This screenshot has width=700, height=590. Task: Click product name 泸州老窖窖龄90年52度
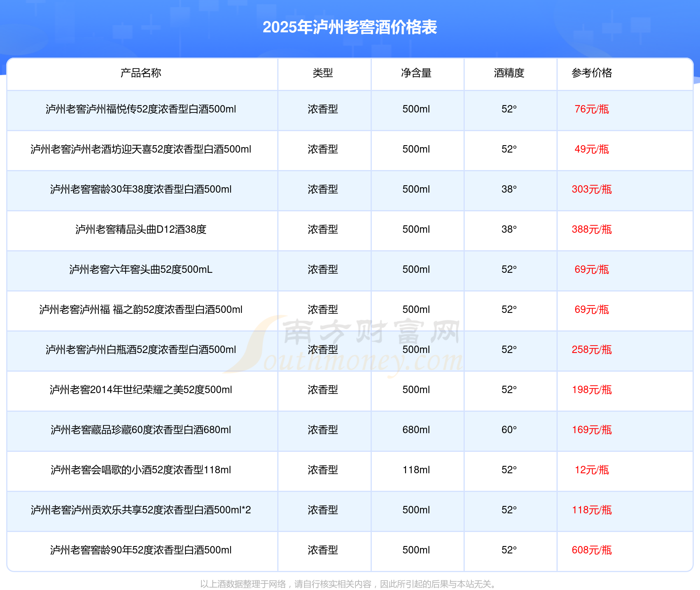[x=141, y=550]
